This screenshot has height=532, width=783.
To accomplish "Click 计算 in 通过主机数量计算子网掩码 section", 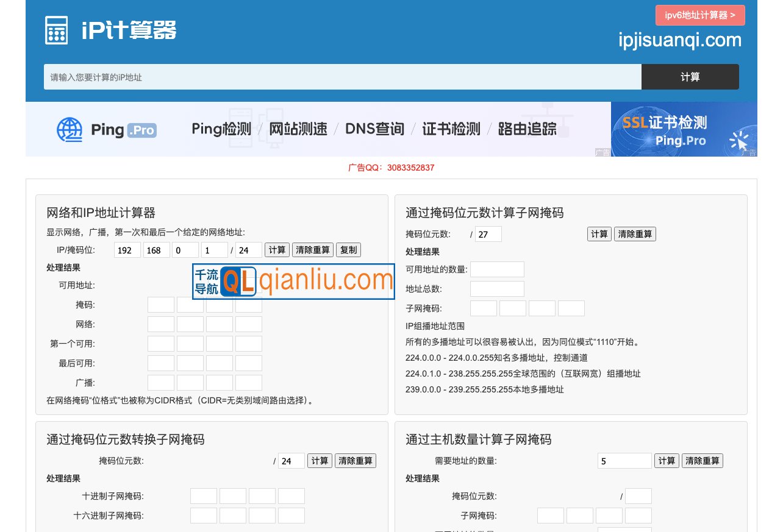I will [x=667, y=461].
